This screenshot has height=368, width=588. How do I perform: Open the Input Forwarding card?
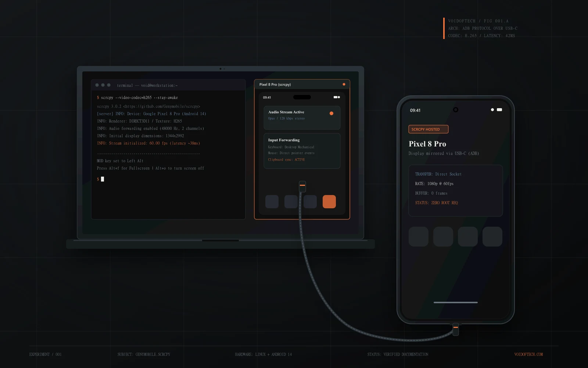tap(302, 151)
